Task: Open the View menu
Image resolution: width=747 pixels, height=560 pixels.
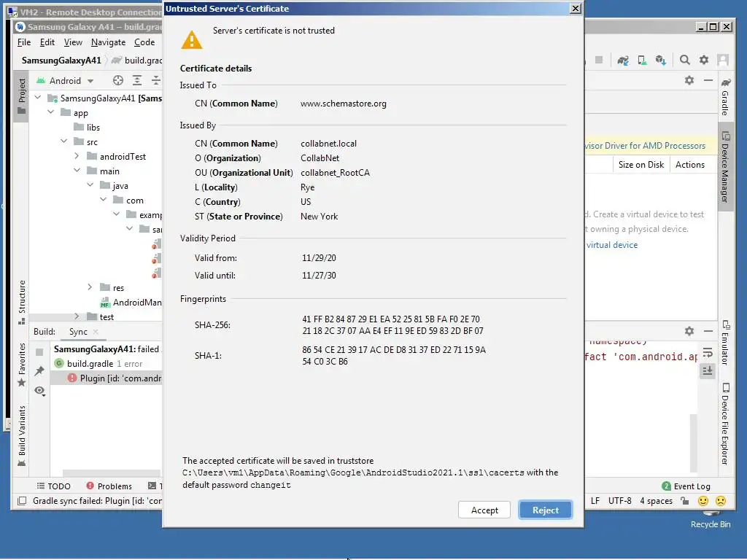Action: click(x=73, y=42)
